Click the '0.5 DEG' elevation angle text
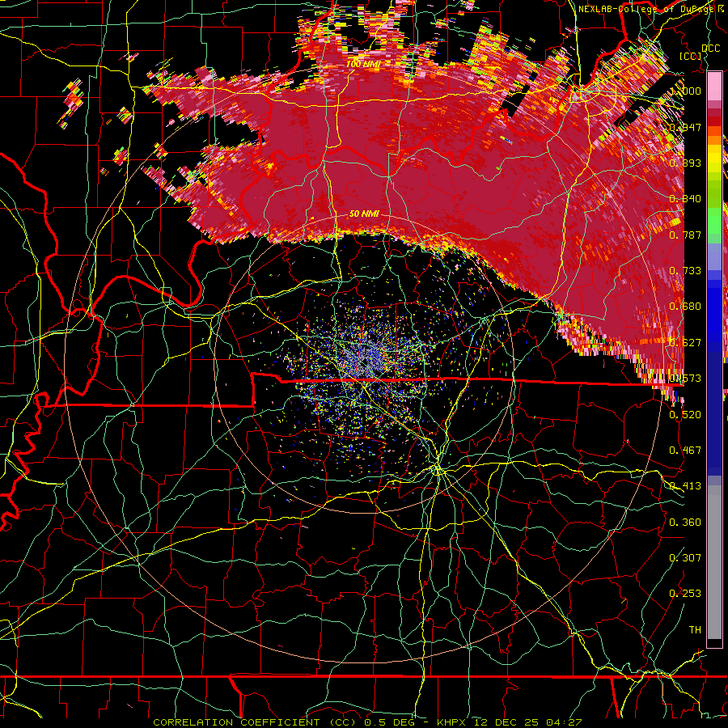This screenshot has width=728, height=728. point(389,722)
